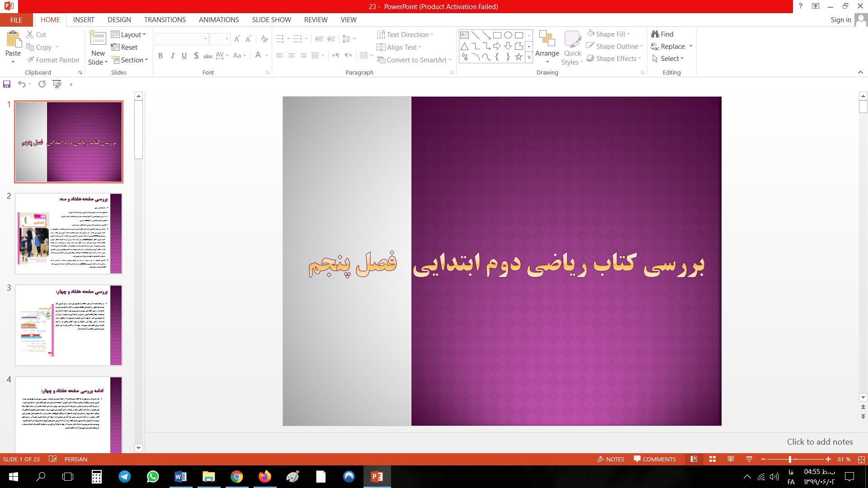The width and height of the screenshot is (868, 488).
Task: Start slide show from status bar icon
Action: coord(749,459)
